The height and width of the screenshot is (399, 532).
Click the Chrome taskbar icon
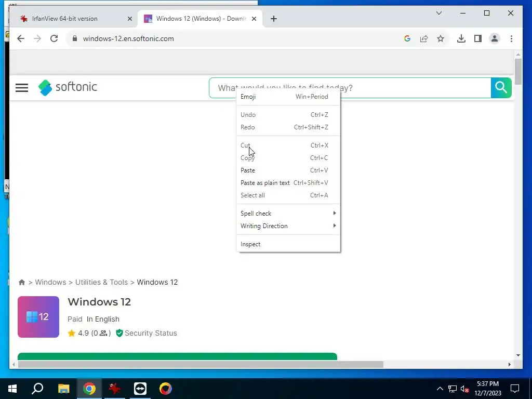pyautogui.click(x=89, y=389)
